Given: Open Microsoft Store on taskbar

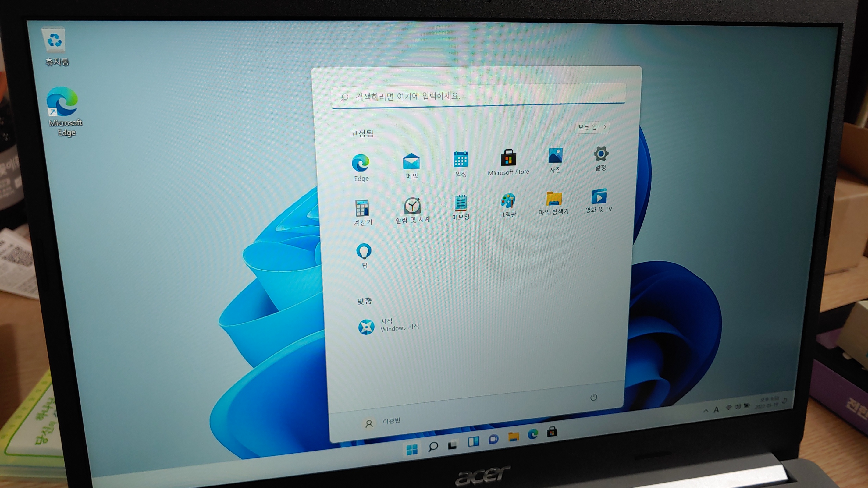Looking at the screenshot, I should (552, 431).
